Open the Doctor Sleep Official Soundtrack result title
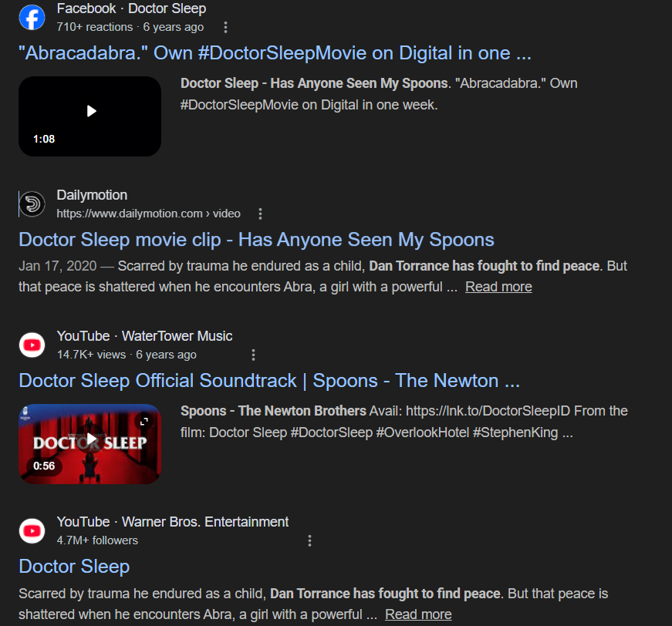Viewport: 672px width, 626px height. pos(269,381)
